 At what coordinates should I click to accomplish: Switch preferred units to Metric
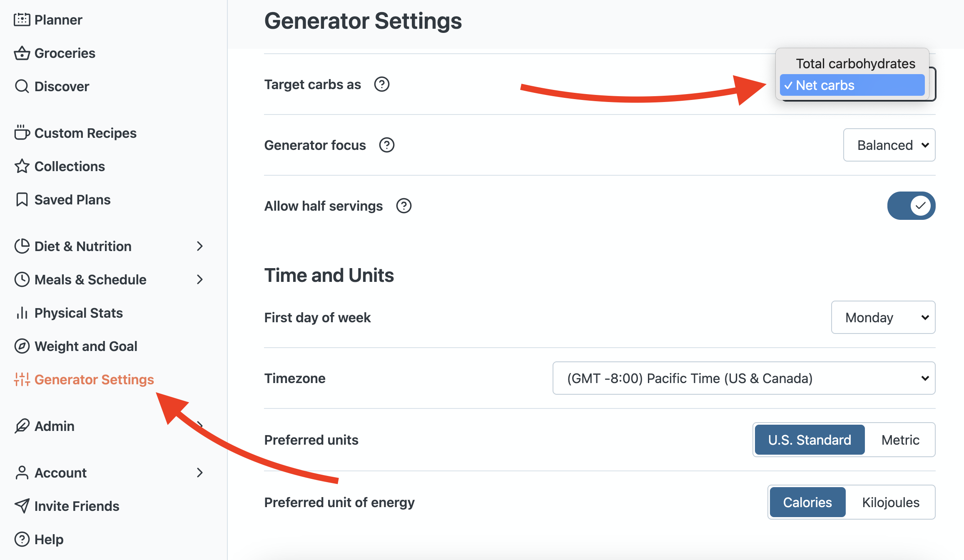click(x=900, y=440)
